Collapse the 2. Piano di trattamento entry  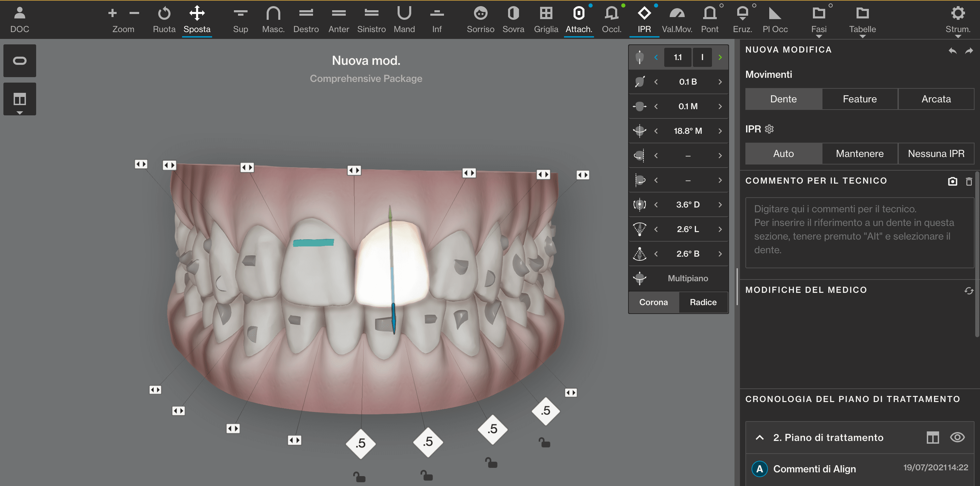click(x=759, y=437)
